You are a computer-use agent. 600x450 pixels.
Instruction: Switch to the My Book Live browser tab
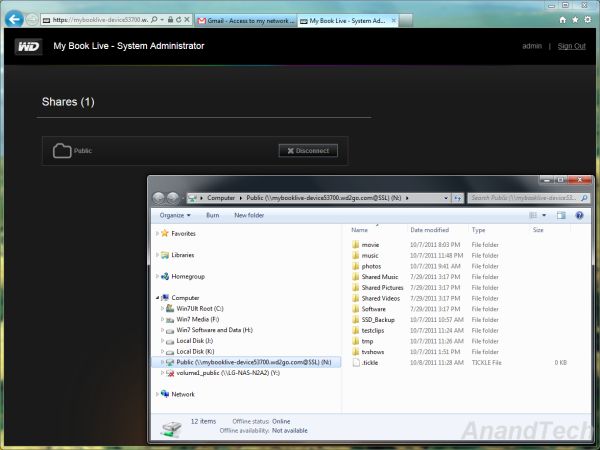tap(347, 21)
